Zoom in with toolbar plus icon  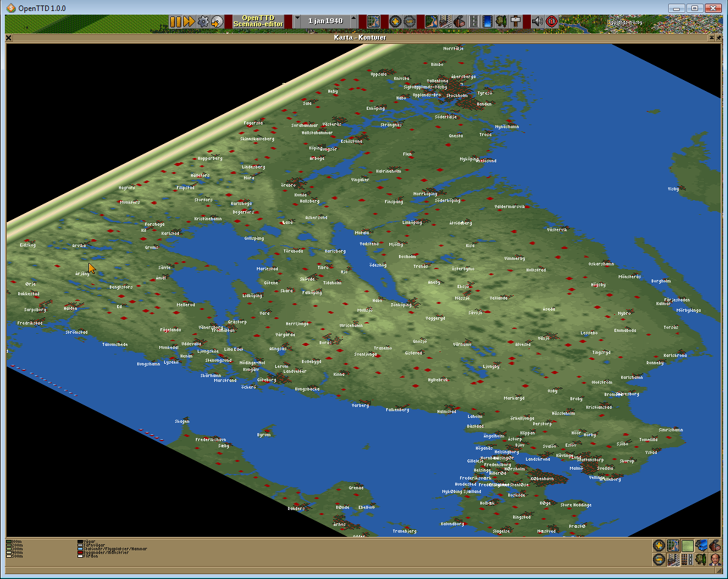[395, 21]
